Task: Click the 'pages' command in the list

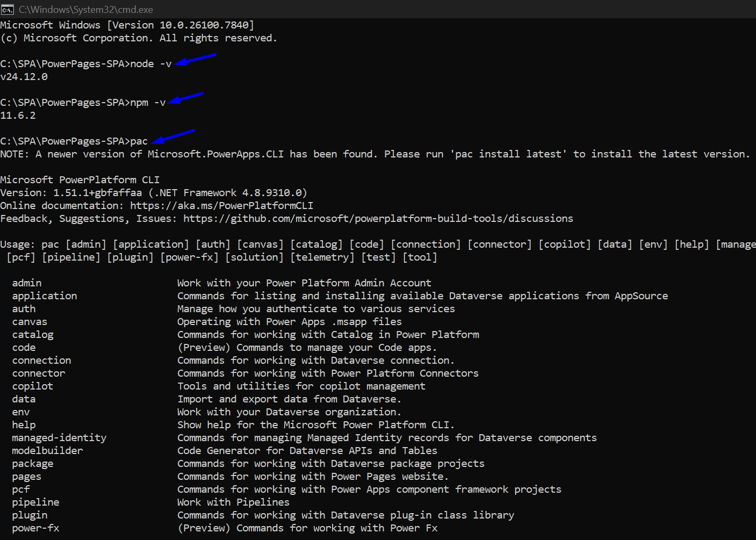Action: (26, 477)
